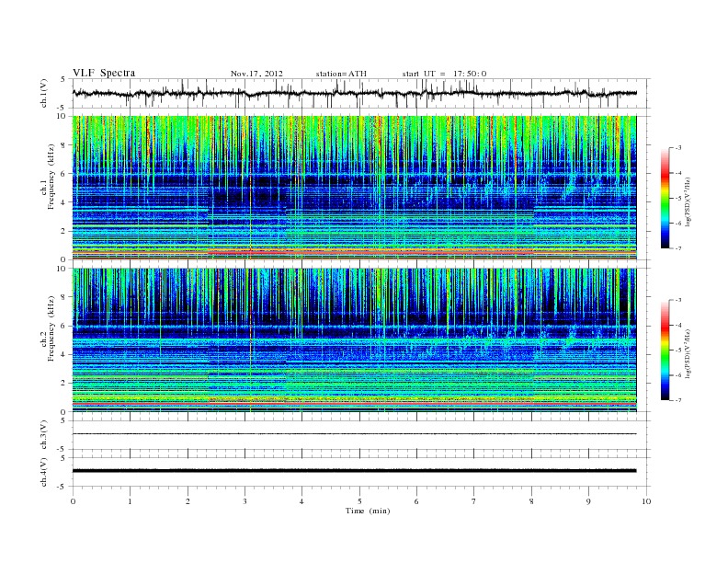Click the 'start UT = 17:50:0' text
The image size is (728, 563).
(x=444, y=74)
